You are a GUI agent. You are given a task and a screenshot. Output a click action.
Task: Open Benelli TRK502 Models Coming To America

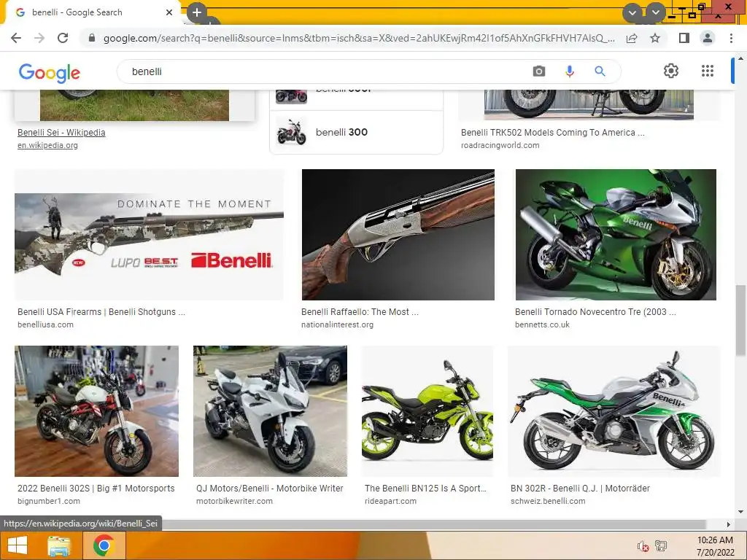(553, 133)
